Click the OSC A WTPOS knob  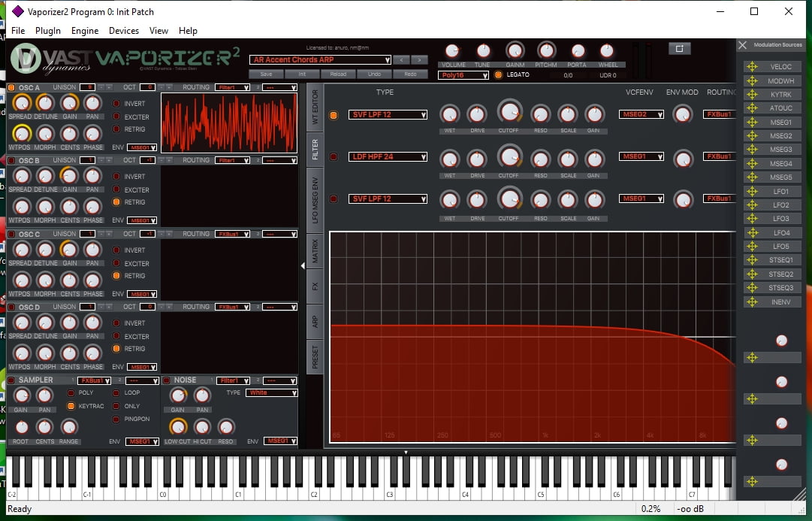(x=21, y=134)
